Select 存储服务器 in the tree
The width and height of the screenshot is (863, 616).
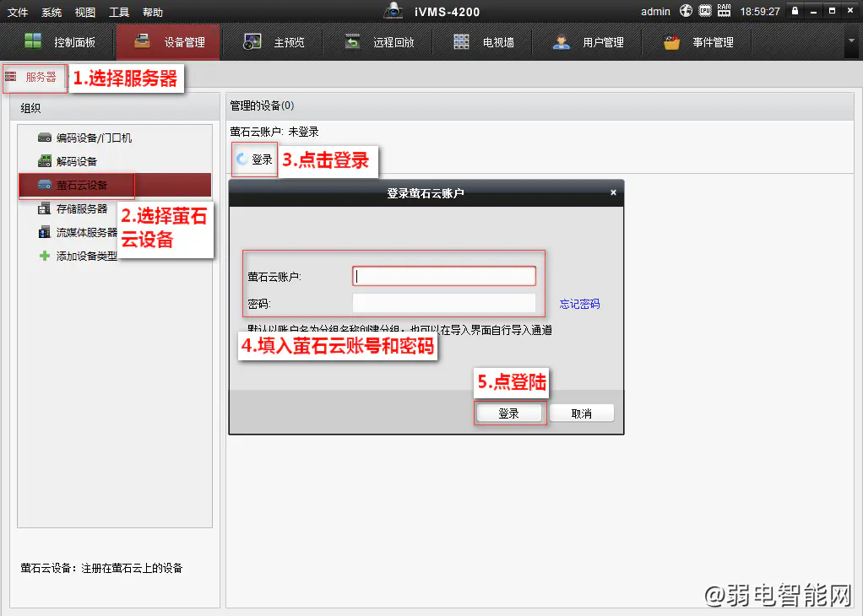point(81,209)
